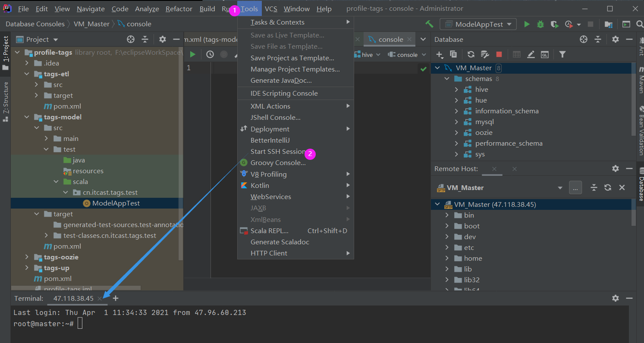Select performance_schema in Database tree
Screen dimensions: 644x343
pos(509,143)
